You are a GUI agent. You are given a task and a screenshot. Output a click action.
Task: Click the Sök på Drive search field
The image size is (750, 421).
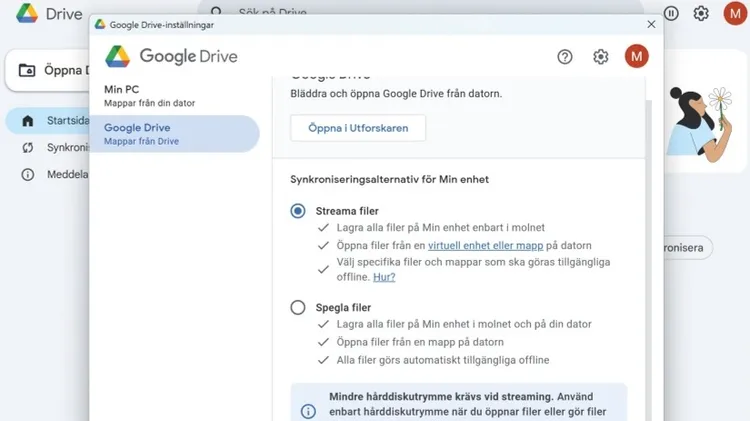tap(400, 13)
